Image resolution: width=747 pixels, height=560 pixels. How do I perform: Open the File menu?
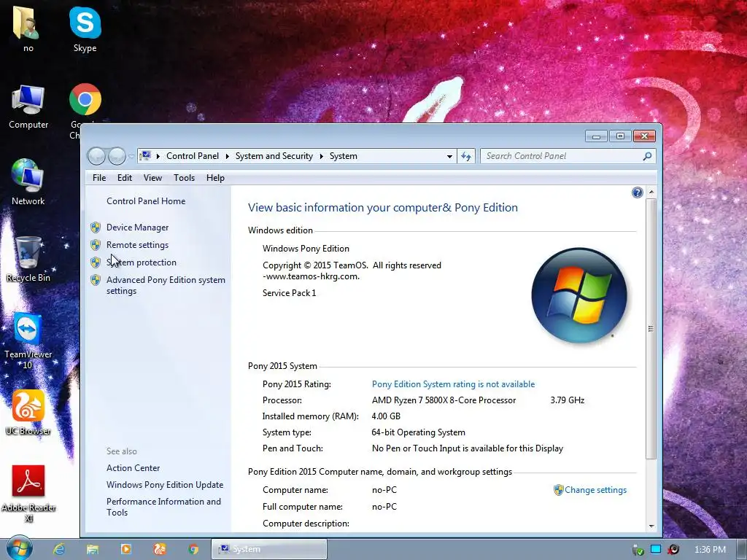pyautogui.click(x=99, y=178)
